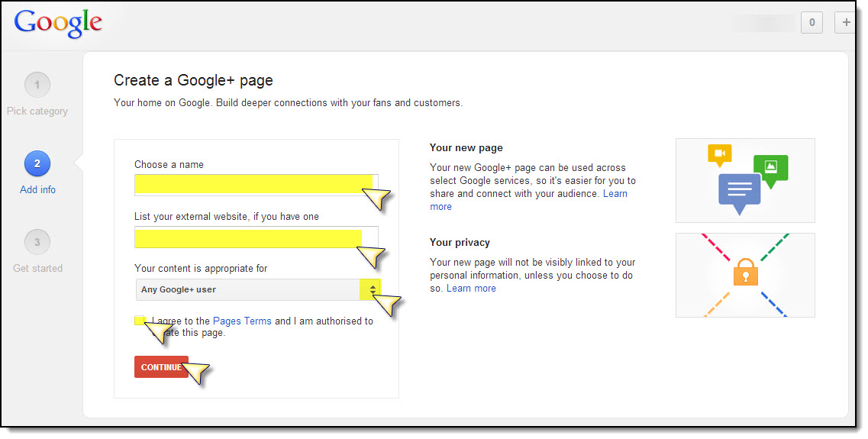Click the Your privacy heading
This screenshot has height=439, width=868.
[460, 243]
